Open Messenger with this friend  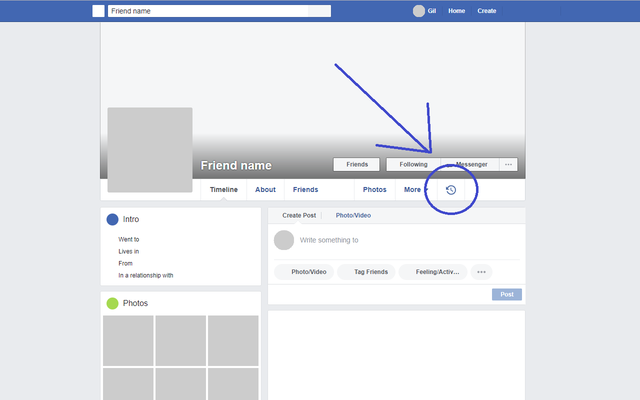470,164
